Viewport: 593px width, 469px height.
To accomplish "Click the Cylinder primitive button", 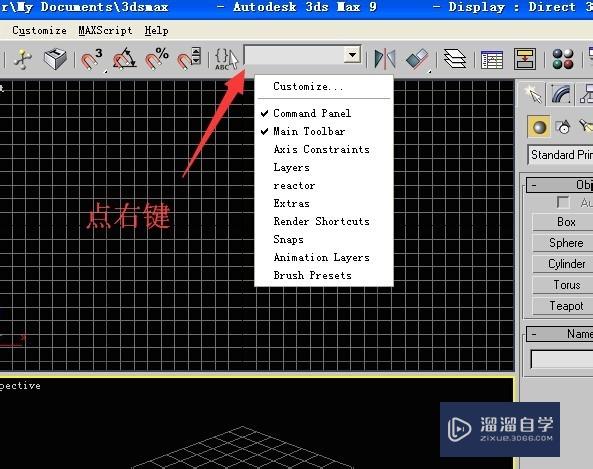I will coord(563,264).
